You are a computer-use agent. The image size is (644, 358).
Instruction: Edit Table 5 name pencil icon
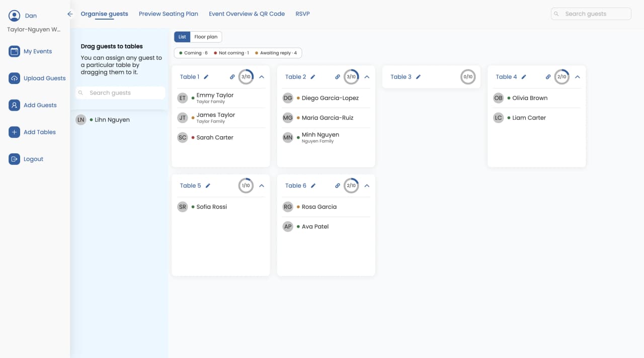coord(208,186)
